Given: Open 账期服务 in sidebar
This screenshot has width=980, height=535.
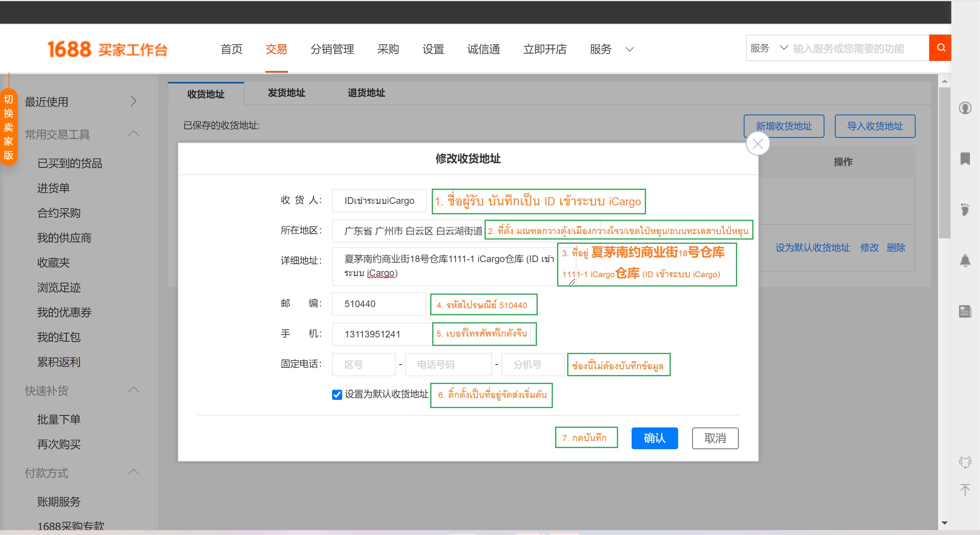Looking at the screenshot, I should (x=59, y=502).
